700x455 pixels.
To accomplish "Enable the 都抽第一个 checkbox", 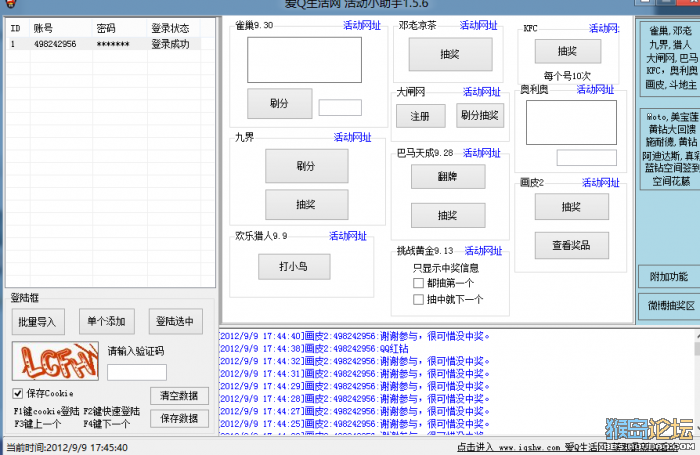I will (418, 283).
